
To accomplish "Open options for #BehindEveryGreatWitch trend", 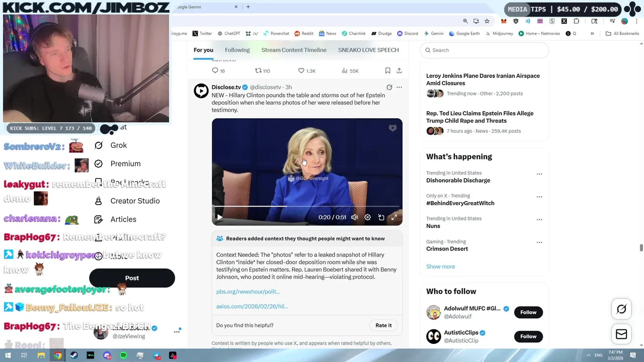I will tap(539, 197).
